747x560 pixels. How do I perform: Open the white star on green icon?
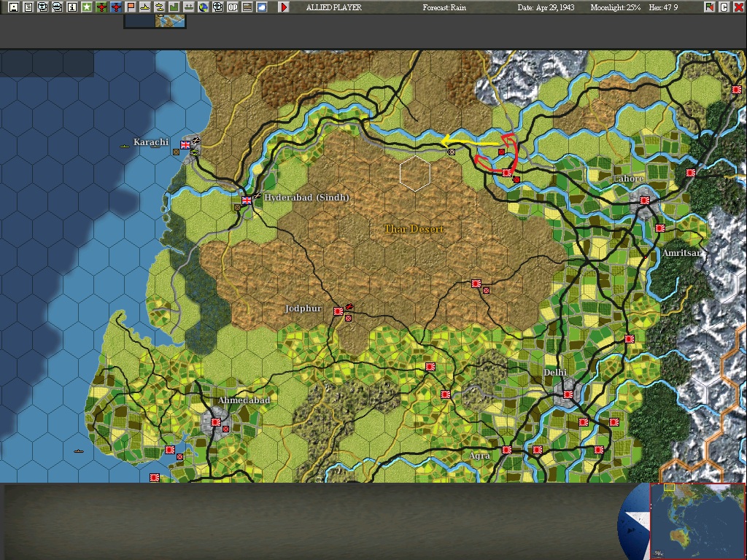(87, 7)
